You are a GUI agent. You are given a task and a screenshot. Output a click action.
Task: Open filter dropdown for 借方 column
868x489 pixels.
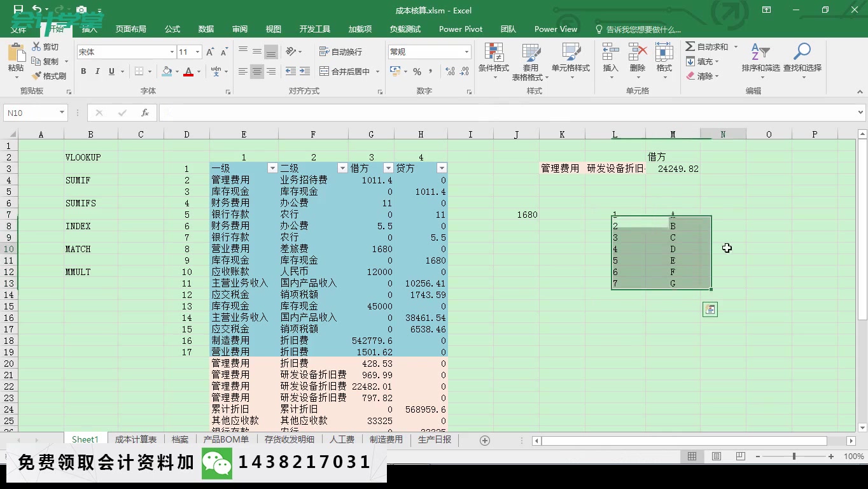tap(388, 168)
